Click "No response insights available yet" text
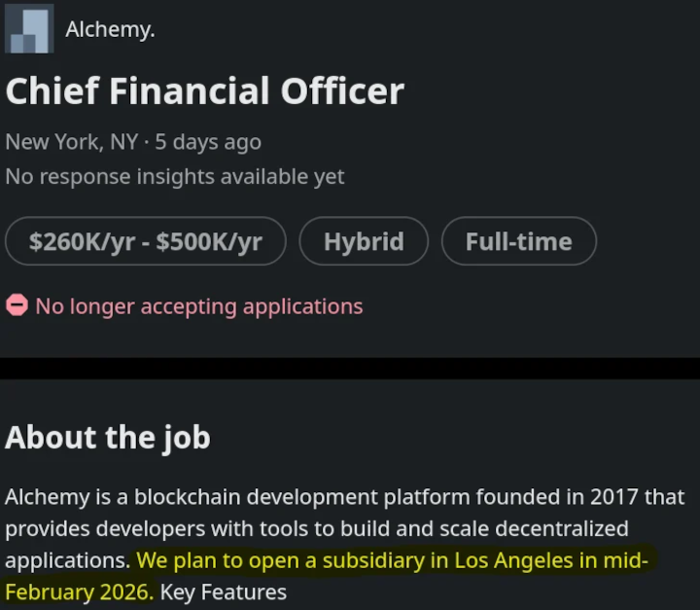 point(175,176)
